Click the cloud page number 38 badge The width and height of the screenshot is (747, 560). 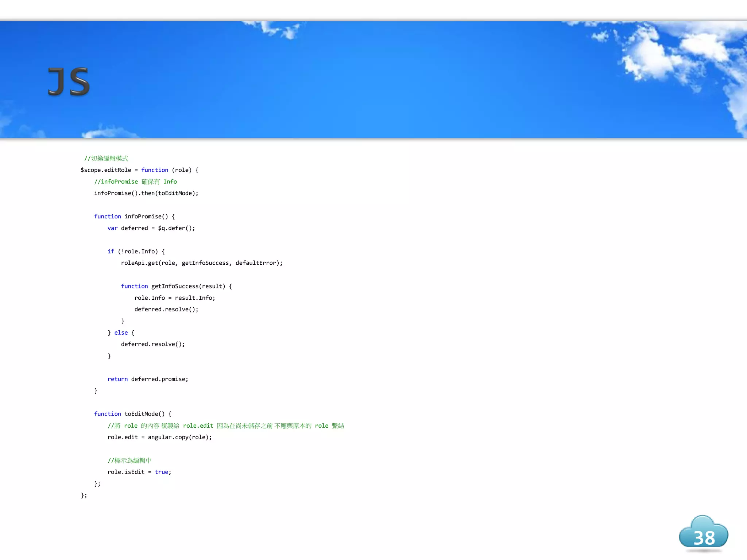[704, 533]
